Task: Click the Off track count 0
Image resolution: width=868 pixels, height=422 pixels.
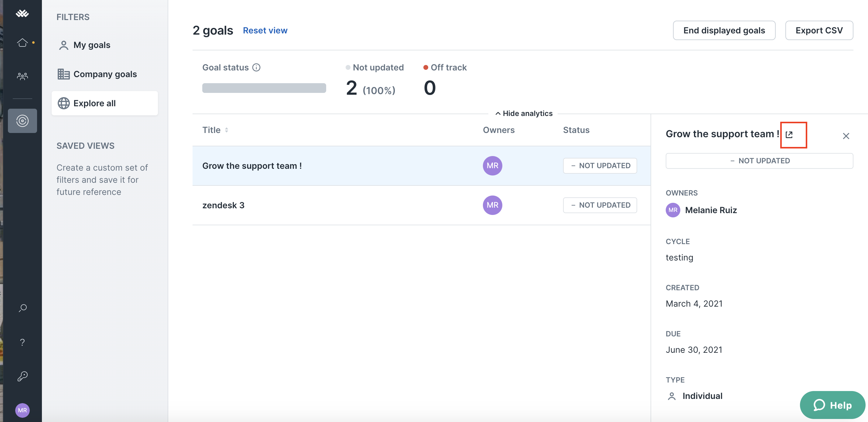Action: click(429, 88)
